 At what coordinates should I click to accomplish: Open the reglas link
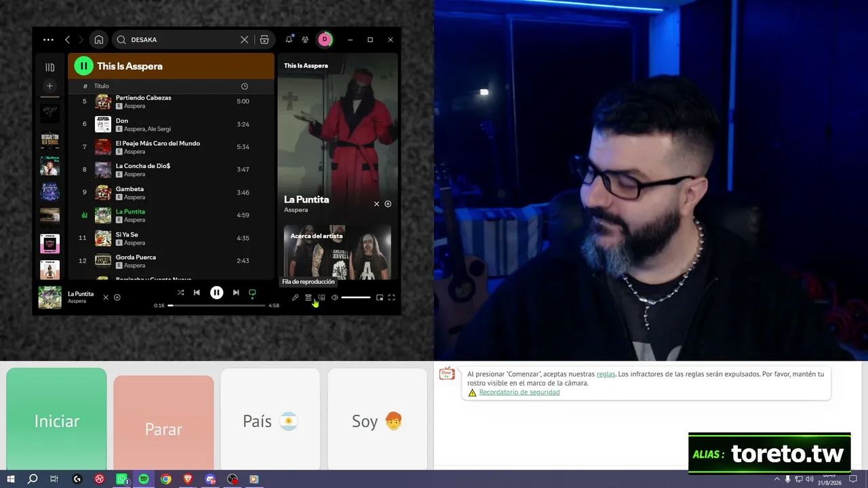pos(606,374)
